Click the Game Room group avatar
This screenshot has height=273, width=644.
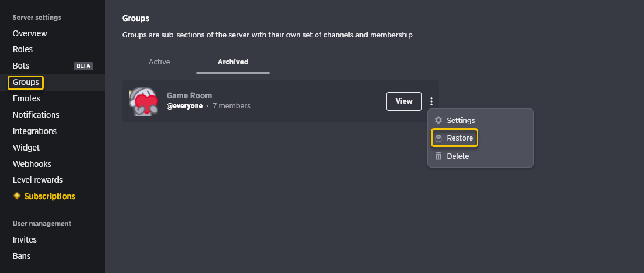[143, 101]
